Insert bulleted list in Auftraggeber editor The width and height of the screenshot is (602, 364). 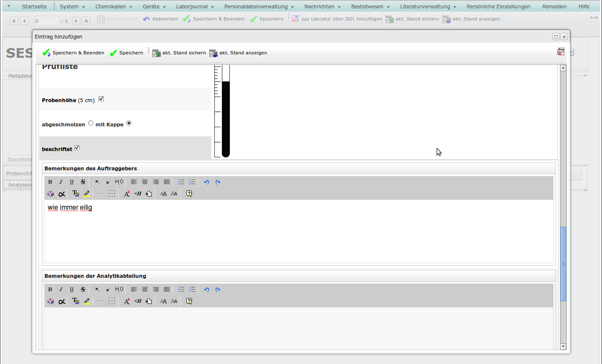181,182
